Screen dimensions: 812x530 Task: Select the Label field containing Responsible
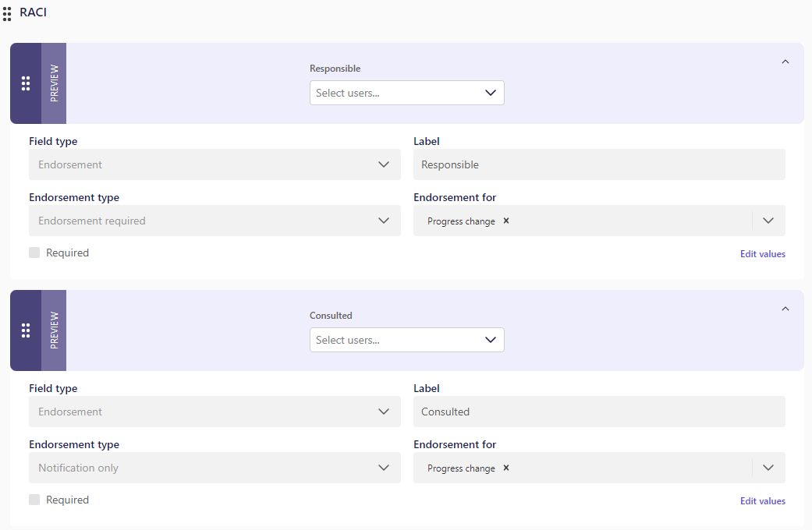599,164
